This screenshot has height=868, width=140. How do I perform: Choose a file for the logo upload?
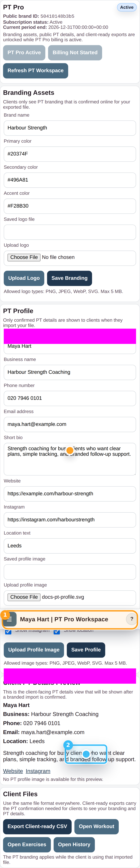click(24, 257)
